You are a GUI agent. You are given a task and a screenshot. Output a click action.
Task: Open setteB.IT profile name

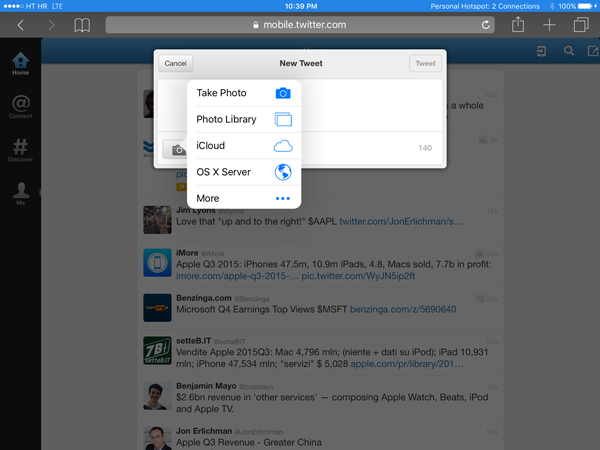point(194,341)
